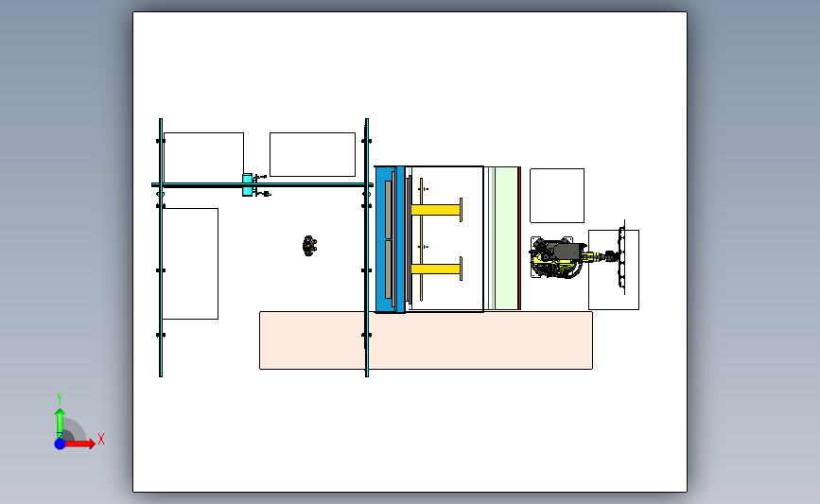Click the red X axis arrow of triad
This screenshot has height=504, width=820.
[80, 443]
